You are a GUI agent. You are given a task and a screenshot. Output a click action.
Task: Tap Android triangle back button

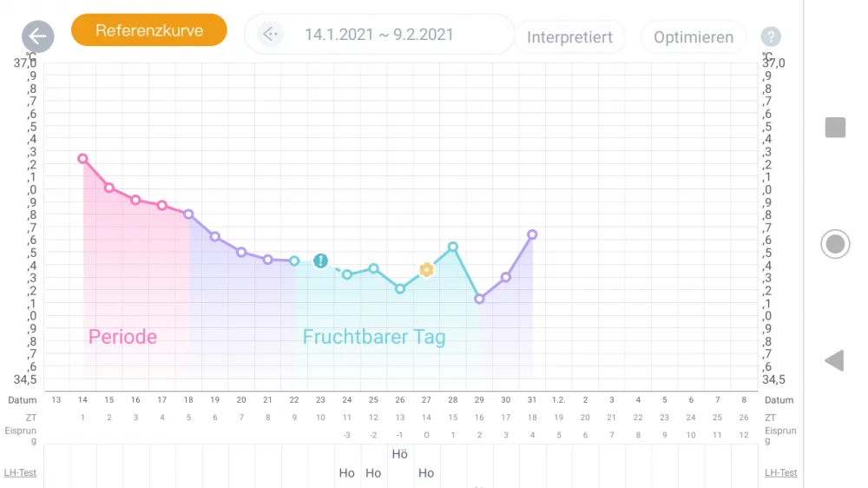pos(834,360)
